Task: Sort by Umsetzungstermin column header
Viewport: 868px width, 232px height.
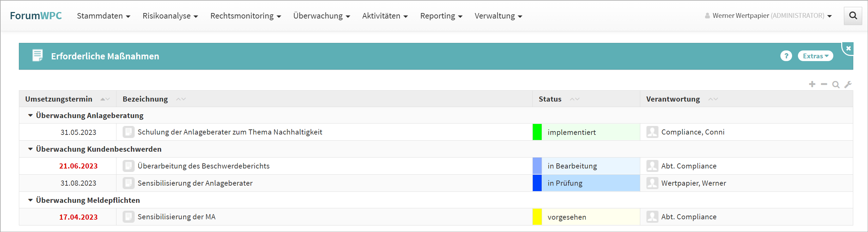Action: pyautogui.click(x=59, y=99)
